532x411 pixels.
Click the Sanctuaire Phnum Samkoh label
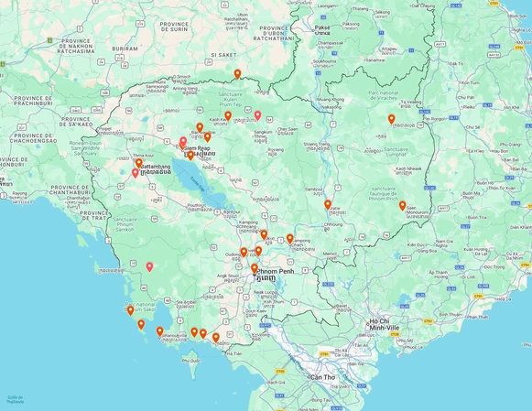125,224
